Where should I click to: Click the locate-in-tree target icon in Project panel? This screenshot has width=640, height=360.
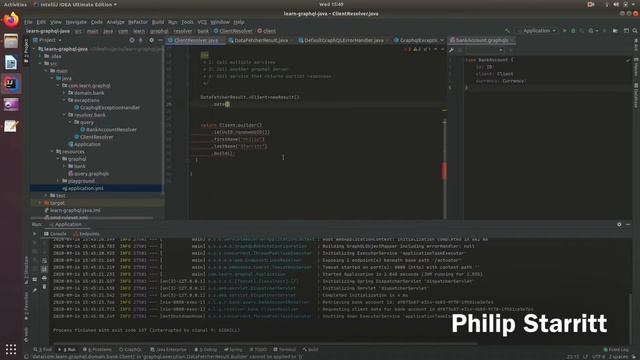tap(131, 40)
